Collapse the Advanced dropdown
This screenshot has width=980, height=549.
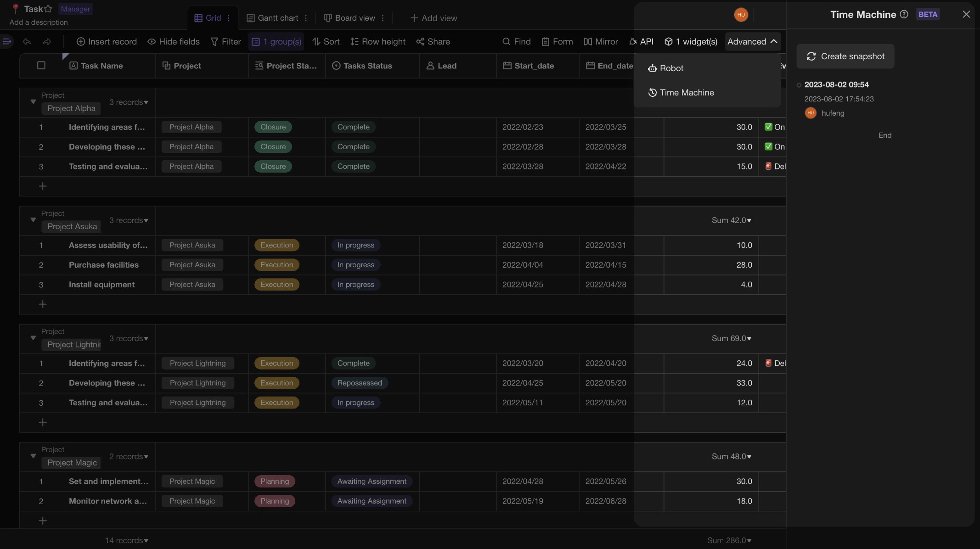[x=752, y=42]
